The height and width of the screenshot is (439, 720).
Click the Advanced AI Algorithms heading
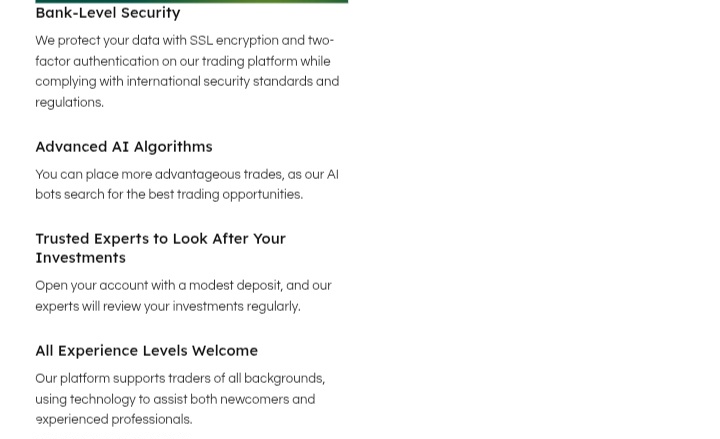(124, 147)
